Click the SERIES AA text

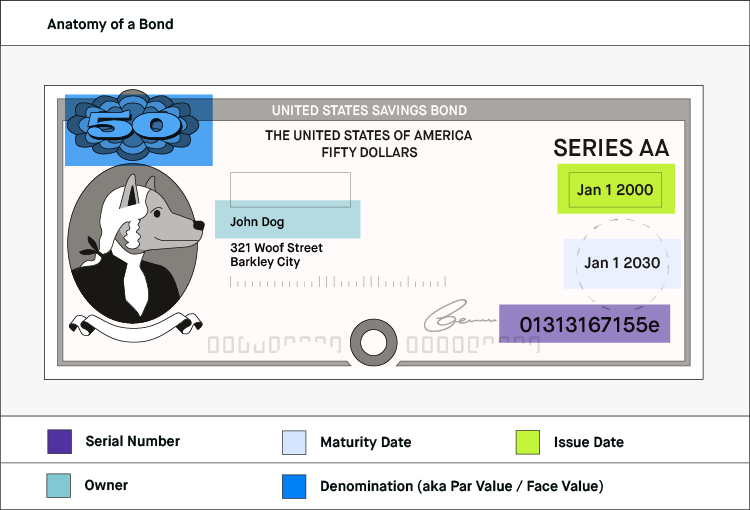point(611,149)
